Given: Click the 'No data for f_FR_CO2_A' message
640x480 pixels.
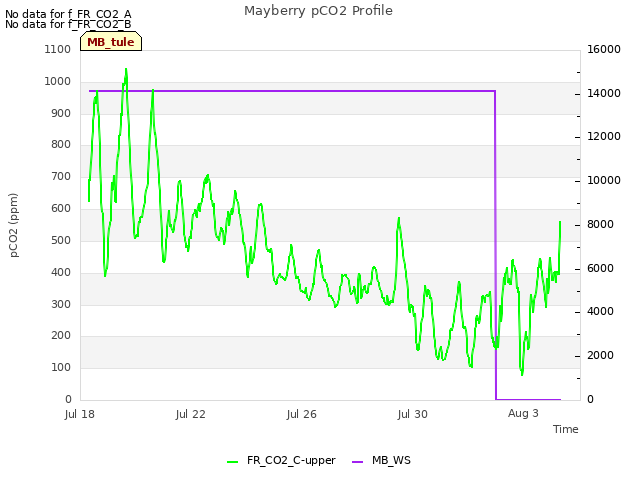Looking at the screenshot, I should [68, 14].
